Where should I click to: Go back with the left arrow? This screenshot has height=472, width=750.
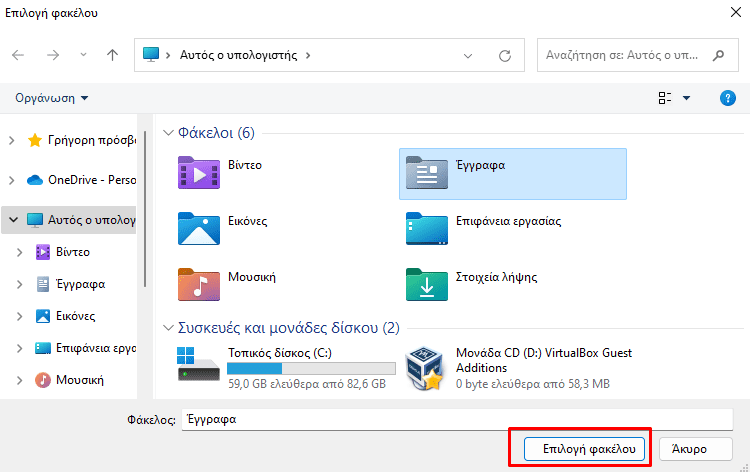pyautogui.click(x=18, y=55)
